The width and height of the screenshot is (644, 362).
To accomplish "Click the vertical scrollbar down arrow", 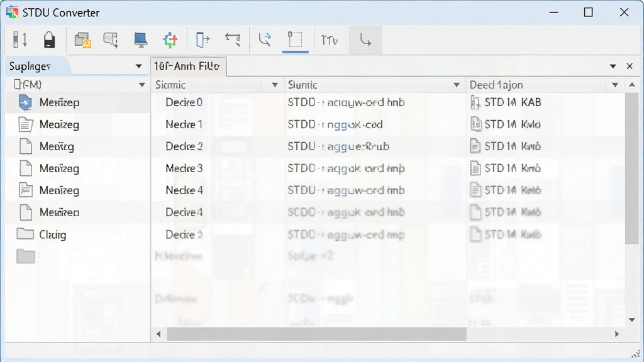I will [x=632, y=320].
